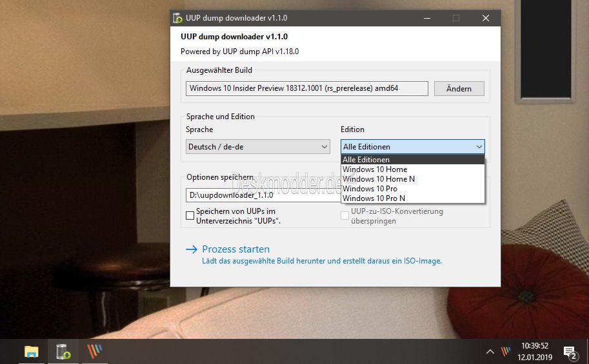Click the Prozess starten arrow icon
The height and width of the screenshot is (364, 589).
[192, 249]
